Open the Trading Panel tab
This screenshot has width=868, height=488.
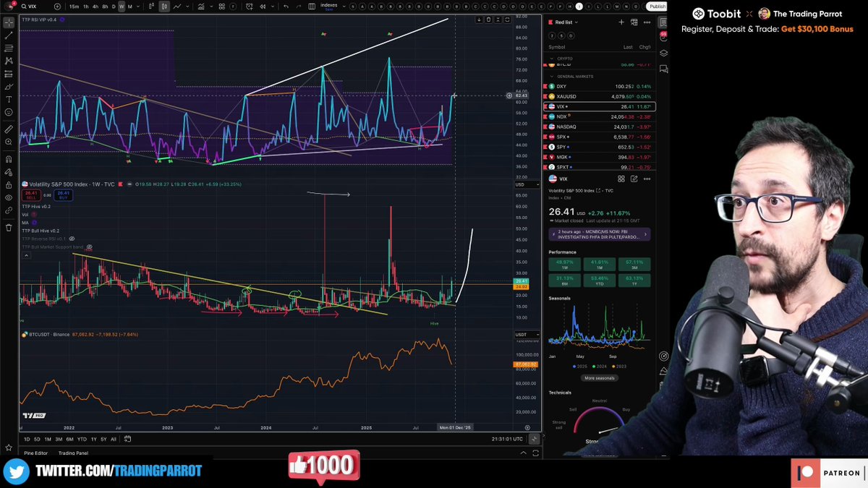(x=73, y=453)
